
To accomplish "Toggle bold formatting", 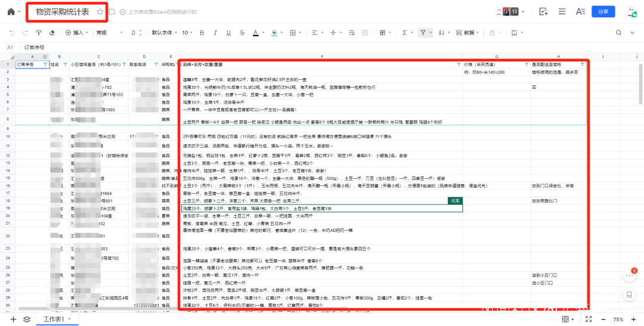I will [202, 33].
